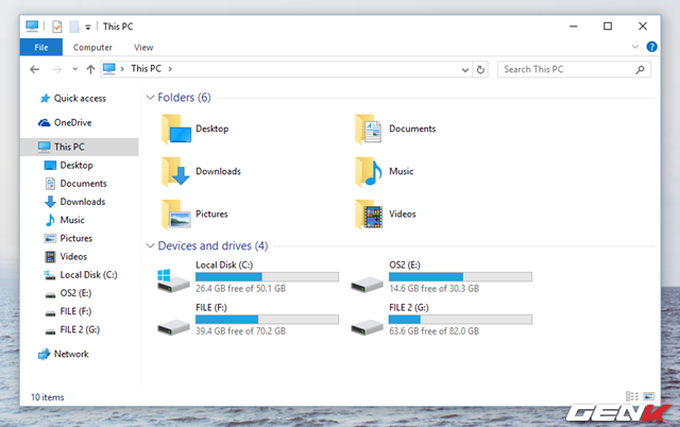Viewport: 680px width, 427px height.
Task: Refresh the This PC view
Action: coord(481,69)
